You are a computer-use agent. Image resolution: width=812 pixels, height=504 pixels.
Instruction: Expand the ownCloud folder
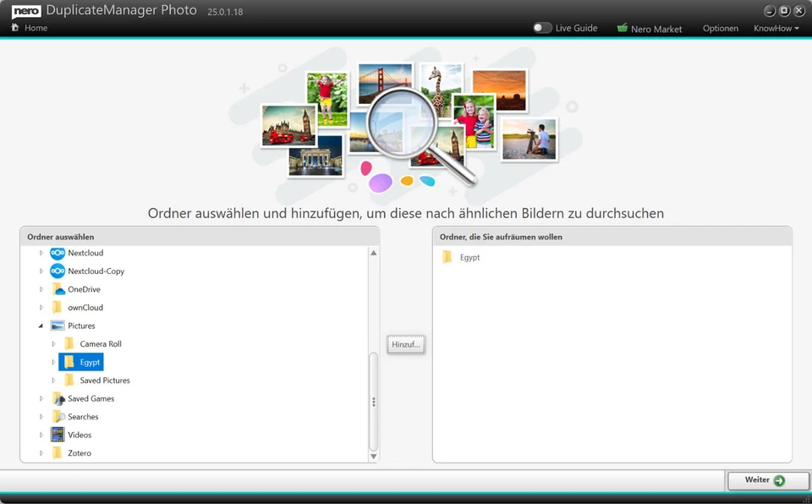click(x=41, y=307)
